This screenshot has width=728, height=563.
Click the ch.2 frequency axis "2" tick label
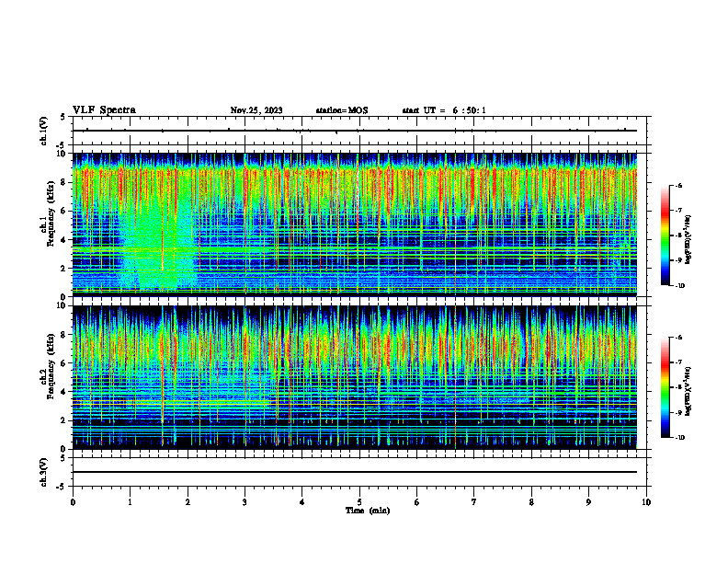(64, 420)
